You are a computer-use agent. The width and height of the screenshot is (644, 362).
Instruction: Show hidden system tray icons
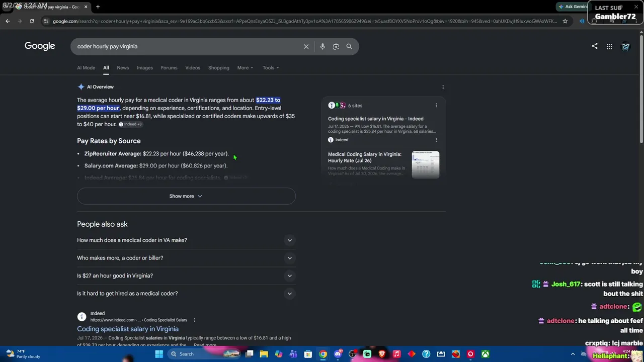point(573,354)
